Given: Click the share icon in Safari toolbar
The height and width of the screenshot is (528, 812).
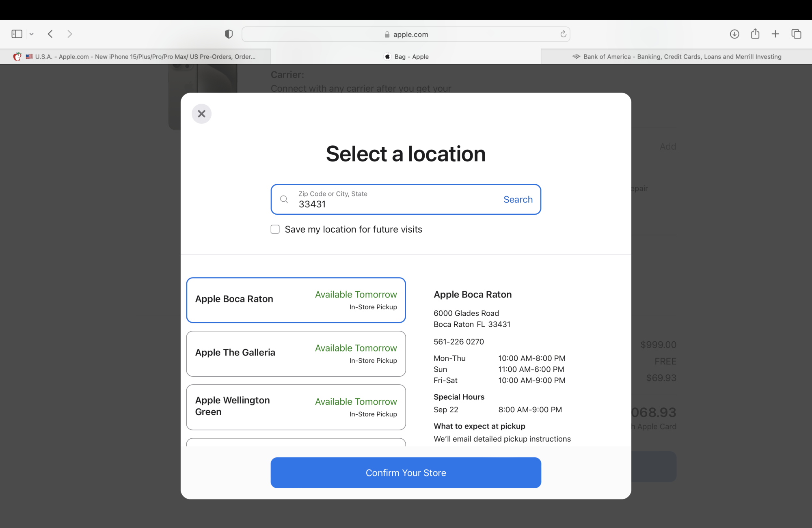Looking at the screenshot, I should [755, 34].
